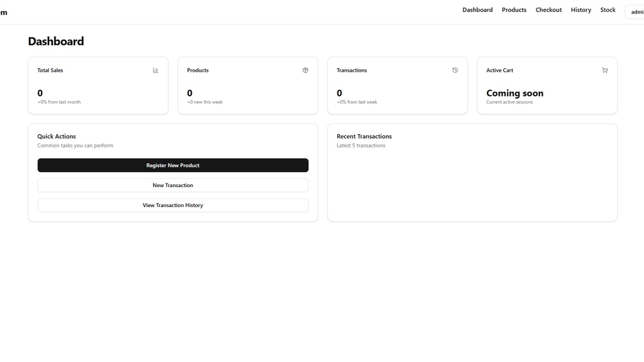The height and width of the screenshot is (362, 644).
Task: Click the Total Sales value of 0
Action: tap(40, 93)
